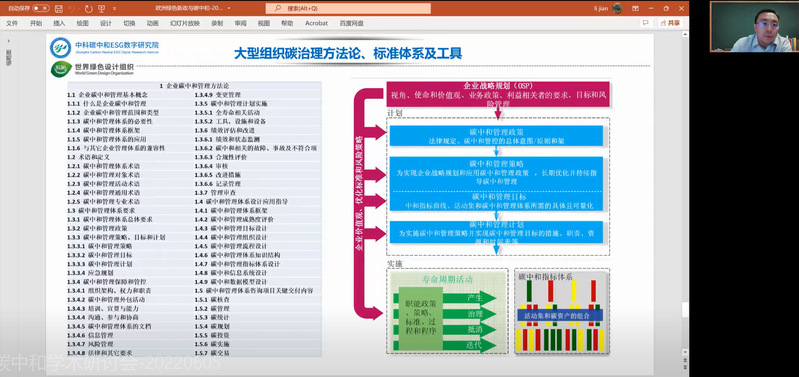Toggle the AutoSave (自动保存) switch

[x=41, y=9]
